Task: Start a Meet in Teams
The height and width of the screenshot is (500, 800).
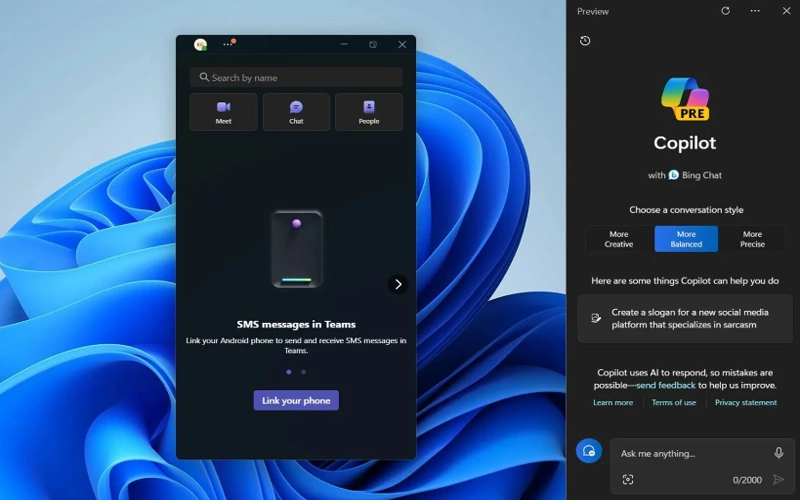Action: point(223,112)
